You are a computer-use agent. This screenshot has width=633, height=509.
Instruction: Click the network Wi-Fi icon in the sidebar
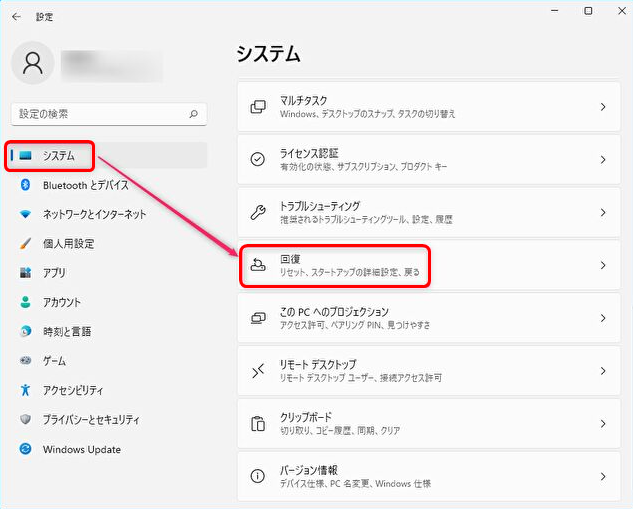coord(25,214)
